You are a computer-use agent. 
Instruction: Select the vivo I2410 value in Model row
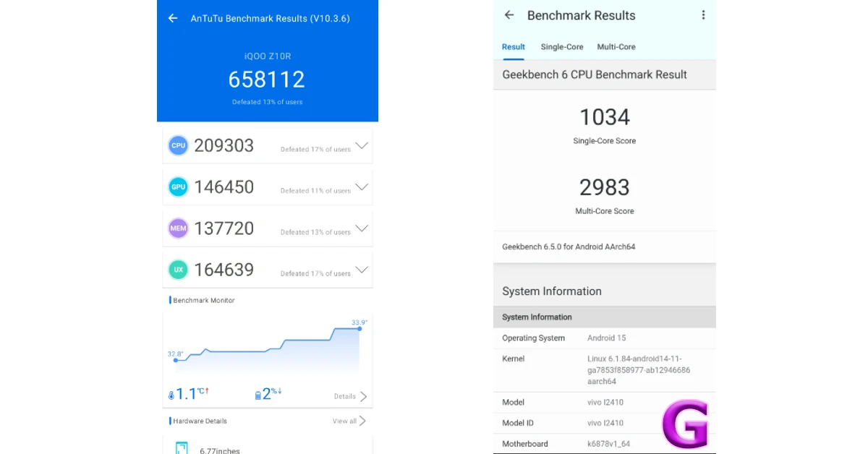tap(605, 402)
